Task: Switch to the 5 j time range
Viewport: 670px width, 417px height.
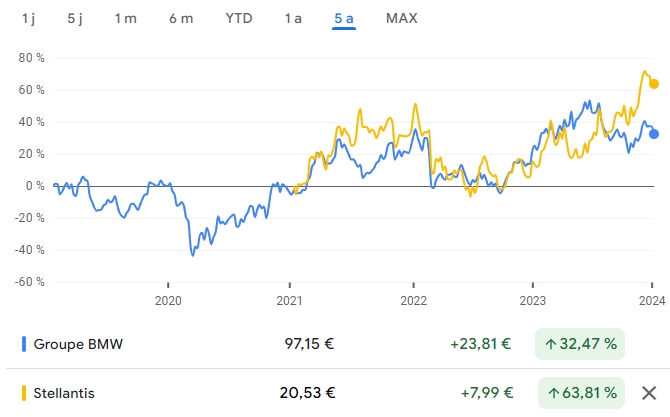Action: (x=76, y=18)
